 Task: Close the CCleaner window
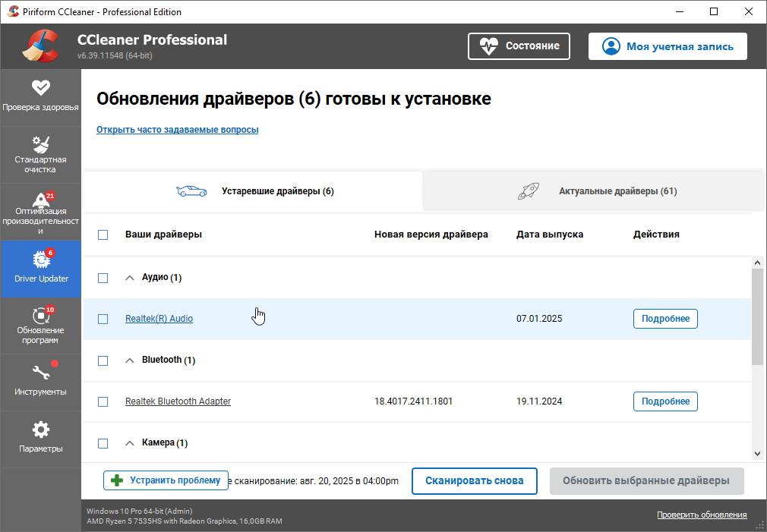tap(749, 11)
